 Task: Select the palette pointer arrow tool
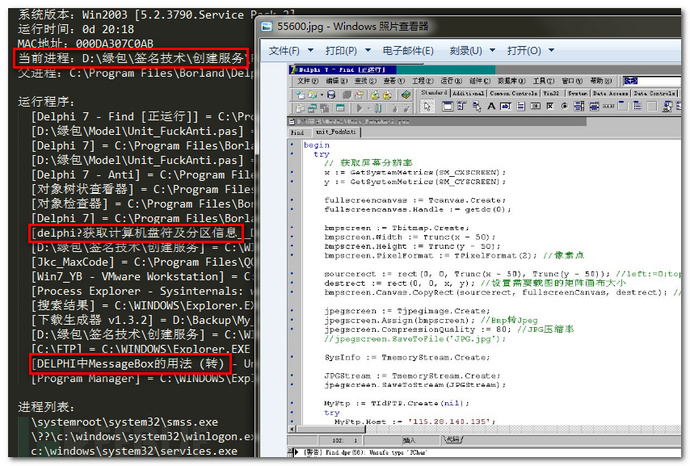coord(427,106)
